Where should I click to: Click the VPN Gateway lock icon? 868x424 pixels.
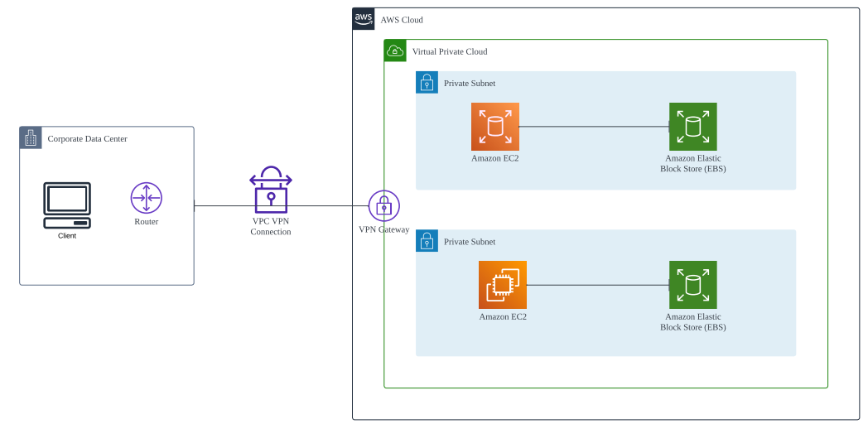point(384,206)
